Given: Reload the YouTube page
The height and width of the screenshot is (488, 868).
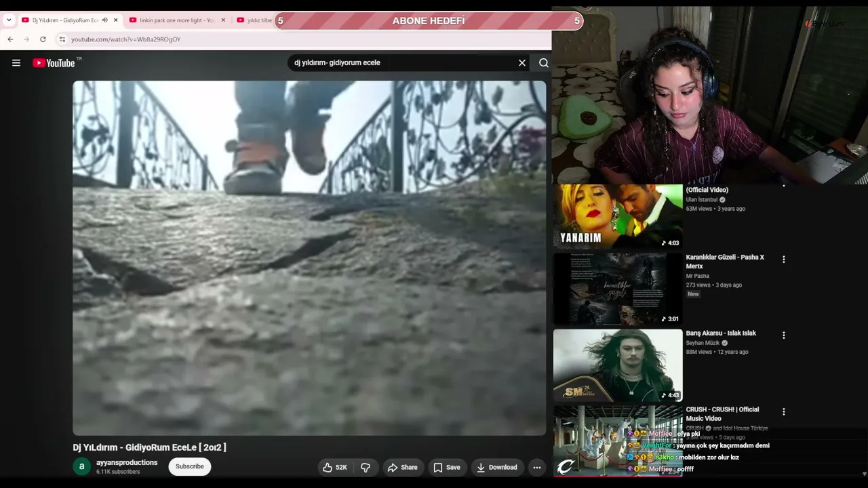Looking at the screenshot, I should pyautogui.click(x=43, y=39).
